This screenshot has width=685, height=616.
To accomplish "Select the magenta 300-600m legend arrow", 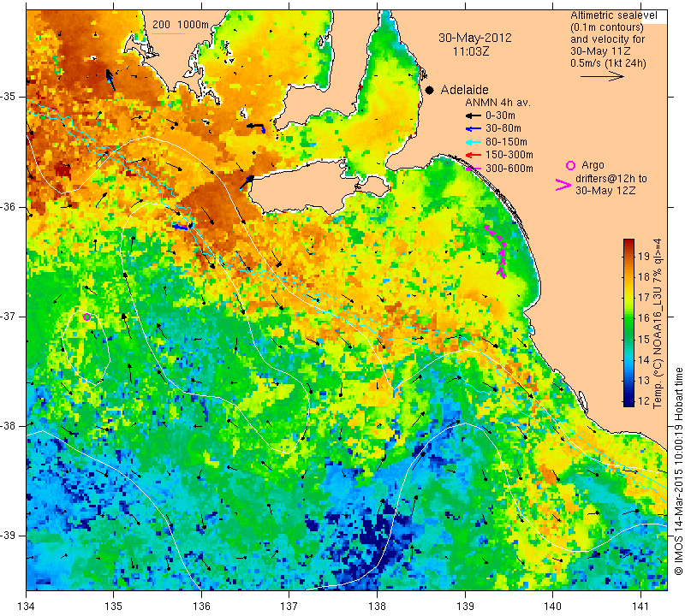I will click(x=473, y=168).
